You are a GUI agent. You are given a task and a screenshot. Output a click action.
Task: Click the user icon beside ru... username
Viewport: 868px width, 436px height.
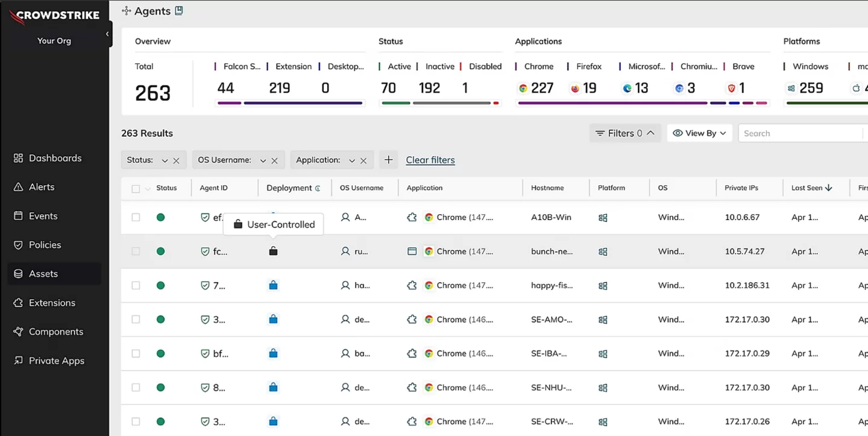click(345, 251)
